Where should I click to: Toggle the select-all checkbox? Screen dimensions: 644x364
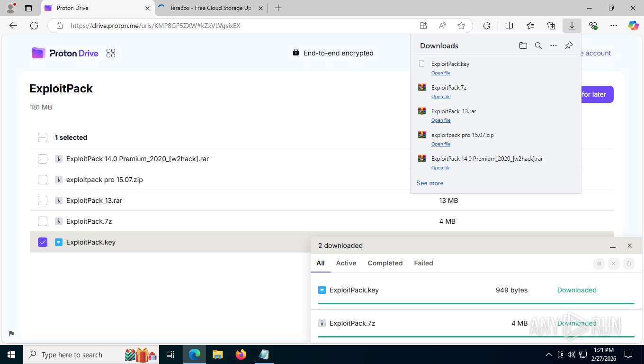click(x=43, y=137)
